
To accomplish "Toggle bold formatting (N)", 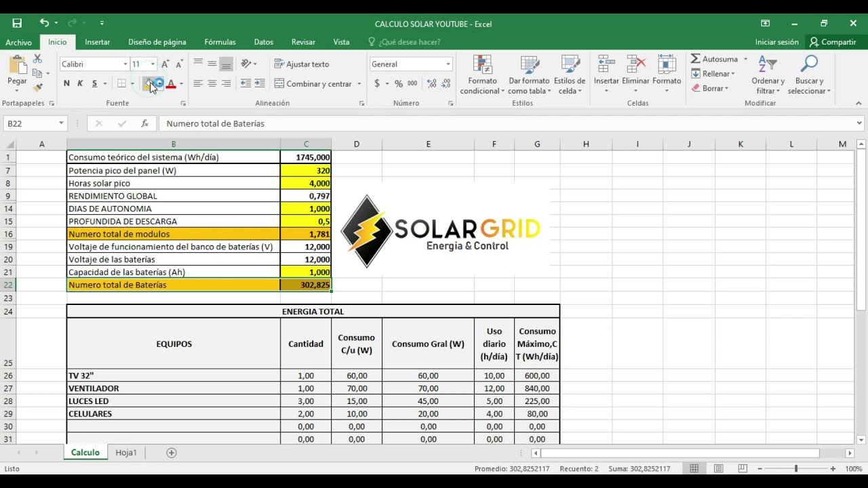I will point(66,83).
